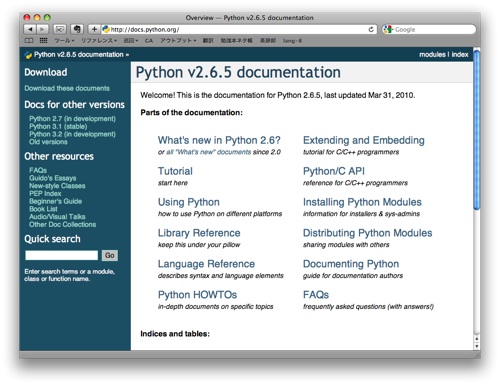Click the Python v2.6.5 documentation breadcrumb link

coord(79,54)
